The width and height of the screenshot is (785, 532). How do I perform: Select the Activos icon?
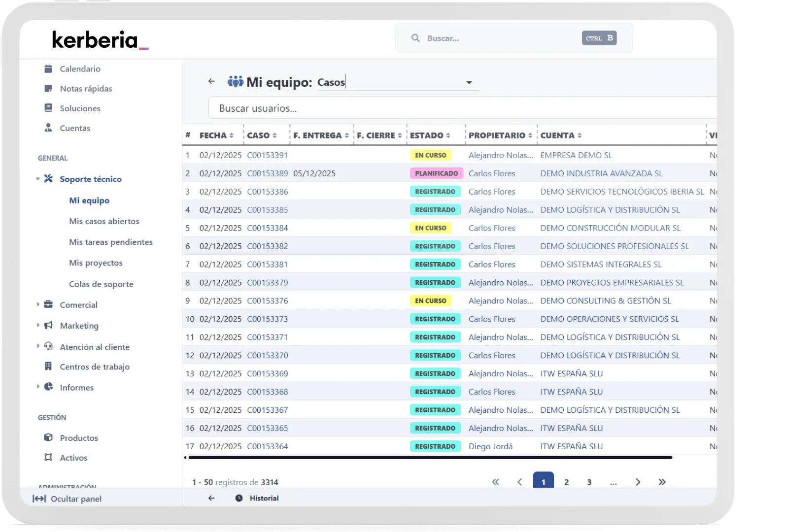coord(48,457)
